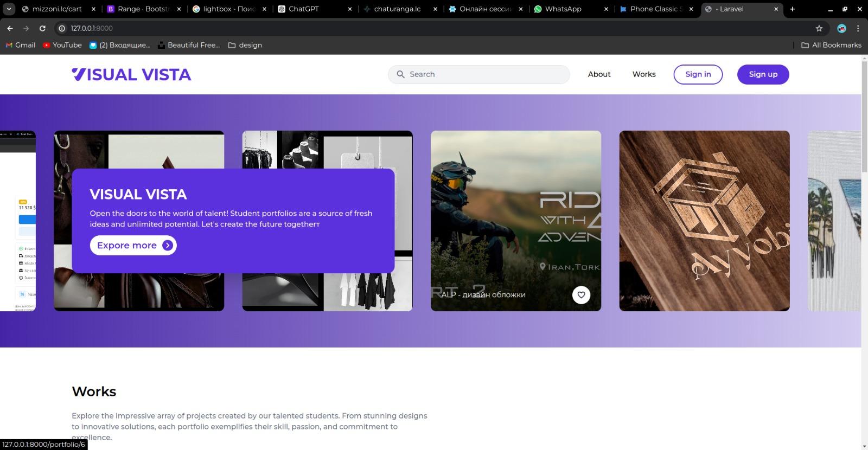868x450 pixels.
Task: Click the address bar URL
Action: 92,28
